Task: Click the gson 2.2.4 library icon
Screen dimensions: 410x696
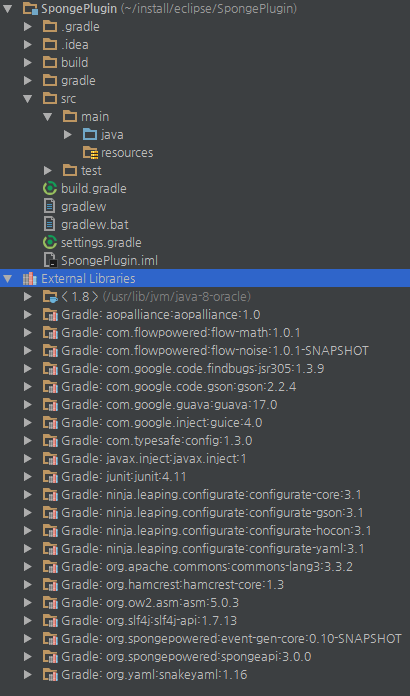Action: click(50, 387)
